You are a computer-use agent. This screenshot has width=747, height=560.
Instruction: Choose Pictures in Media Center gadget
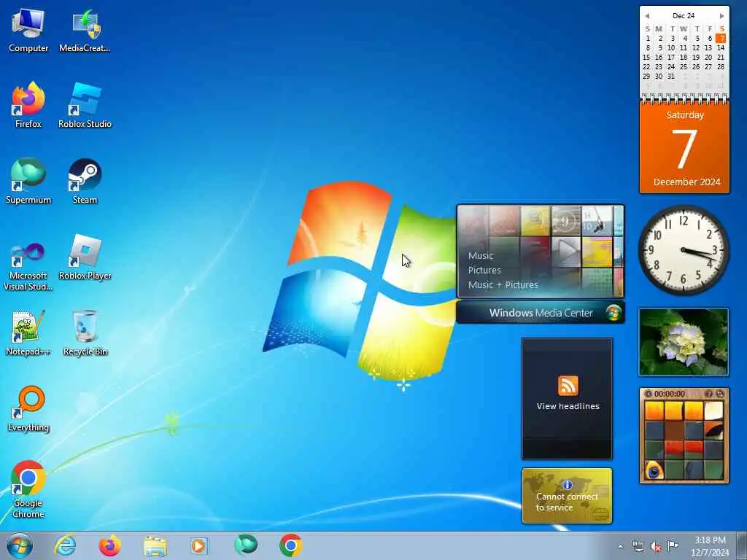point(484,270)
